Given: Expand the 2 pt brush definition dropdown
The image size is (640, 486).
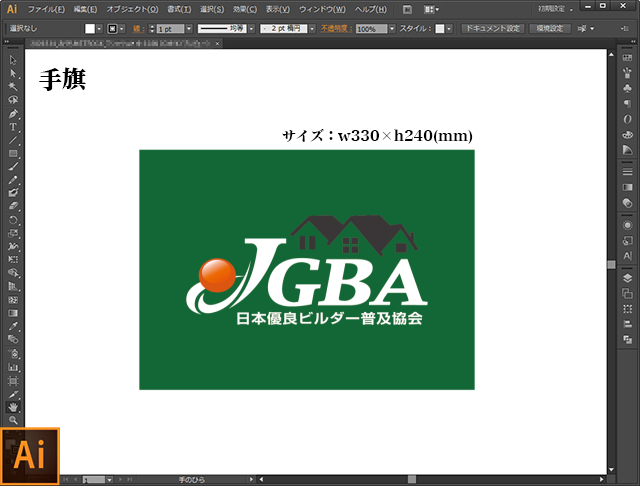Looking at the screenshot, I should click(x=312, y=29).
